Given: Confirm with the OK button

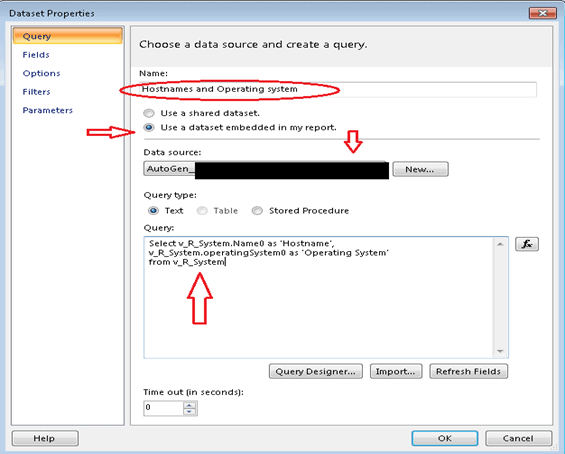Looking at the screenshot, I should (445, 439).
